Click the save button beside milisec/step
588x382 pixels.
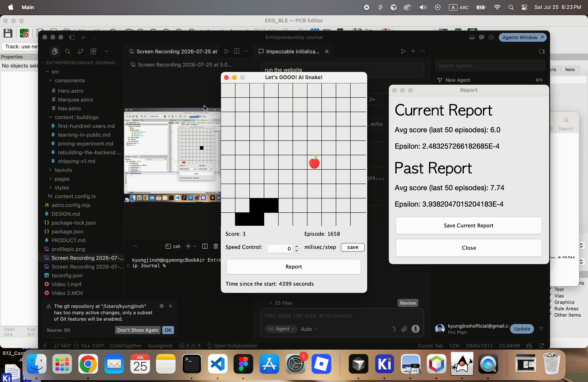point(353,247)
